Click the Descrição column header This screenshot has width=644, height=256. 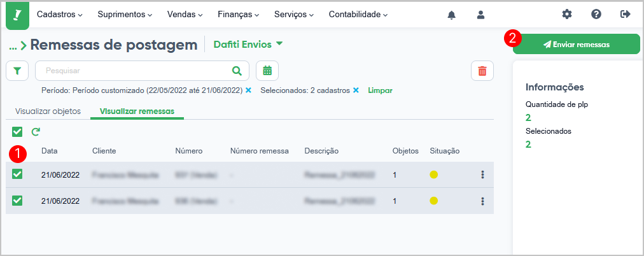point(321,151)
